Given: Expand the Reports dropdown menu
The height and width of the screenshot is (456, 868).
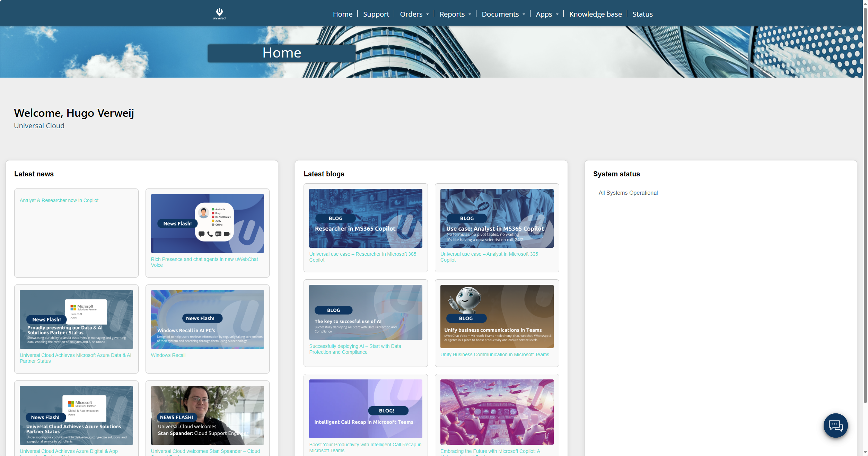Looking at the screenshot, I should coord(455,14).
